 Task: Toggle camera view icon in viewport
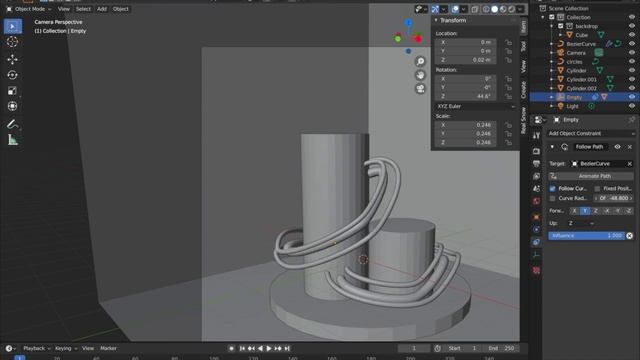420,89
